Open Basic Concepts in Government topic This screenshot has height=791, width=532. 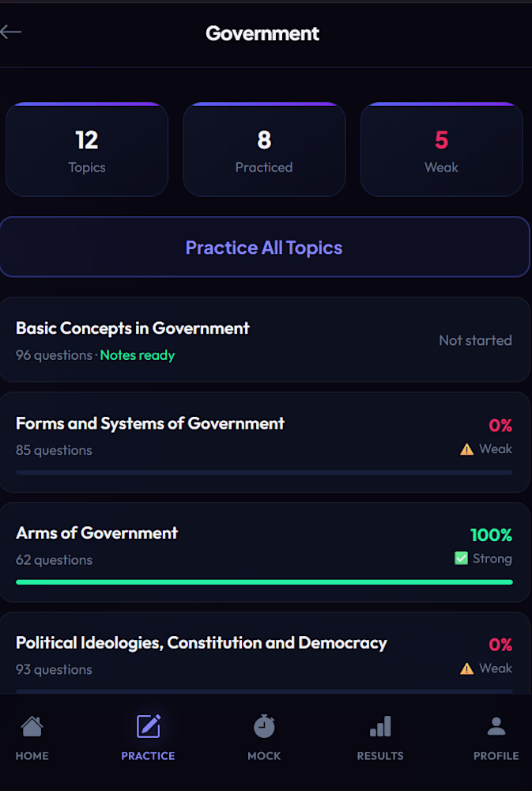tap(265, 339)
